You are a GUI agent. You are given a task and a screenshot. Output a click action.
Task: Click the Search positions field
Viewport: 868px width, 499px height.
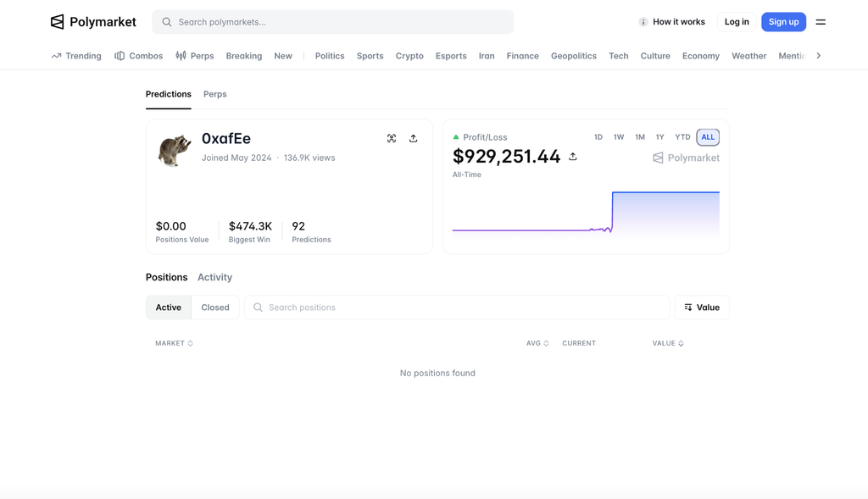click(457, 308)
